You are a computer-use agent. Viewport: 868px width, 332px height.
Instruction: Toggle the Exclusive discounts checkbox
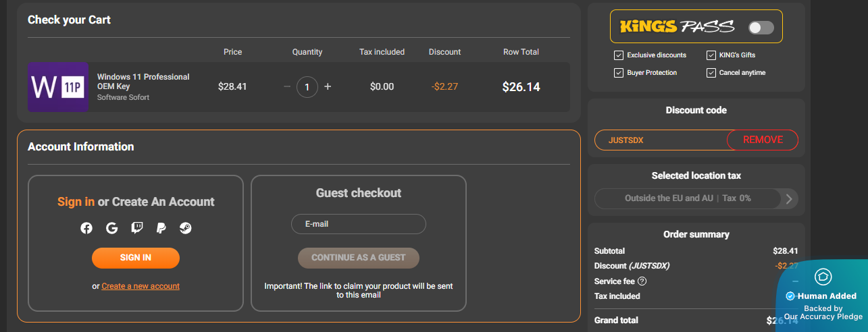pyautogui.click(x=619, y=55)
